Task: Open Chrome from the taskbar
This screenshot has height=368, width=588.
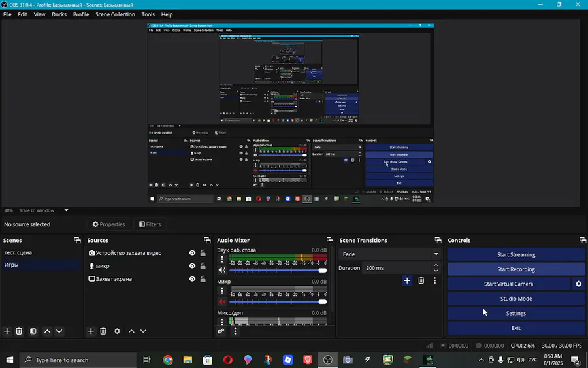Action: tap(168, 360)
